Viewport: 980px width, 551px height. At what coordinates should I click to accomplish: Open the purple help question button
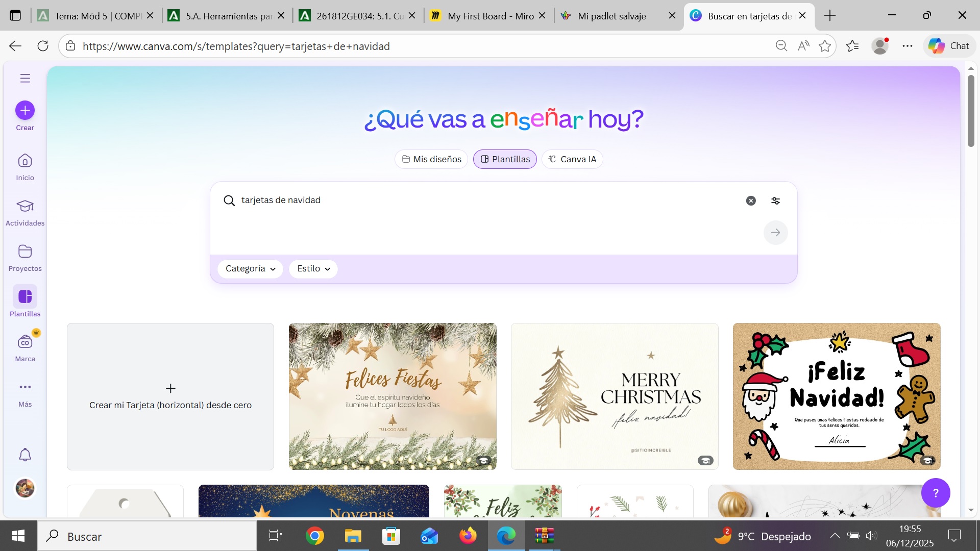(x=936, y=492)
